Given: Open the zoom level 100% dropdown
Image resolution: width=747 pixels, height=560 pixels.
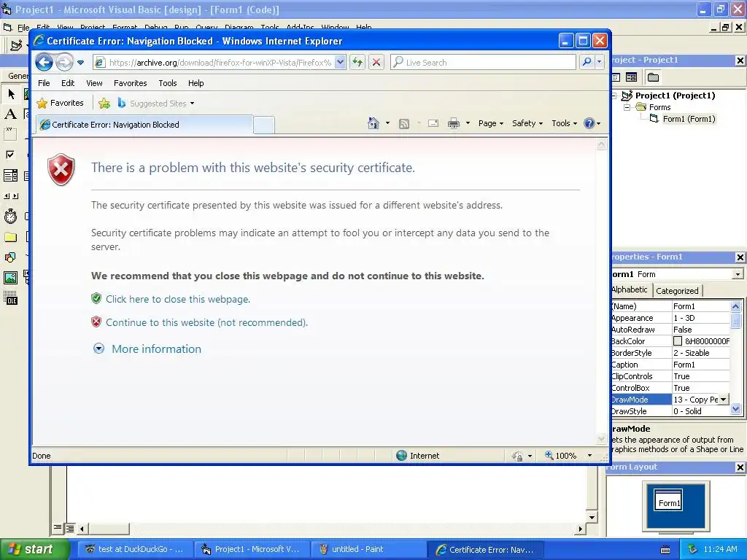Looking at the screenshot, I should click(589, 456).
